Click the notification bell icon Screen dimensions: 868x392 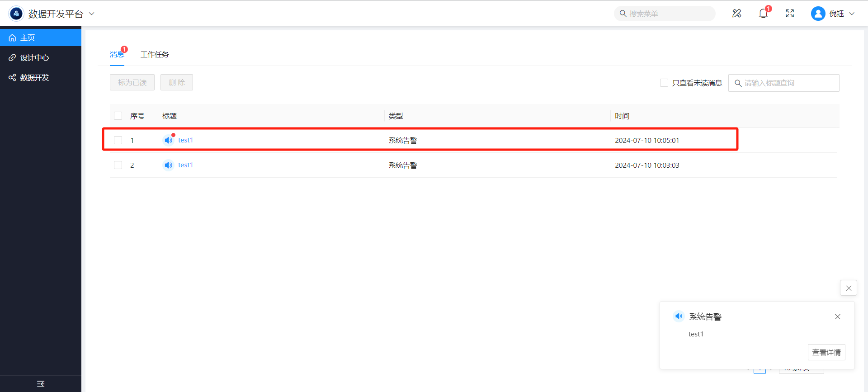point(763,14)
